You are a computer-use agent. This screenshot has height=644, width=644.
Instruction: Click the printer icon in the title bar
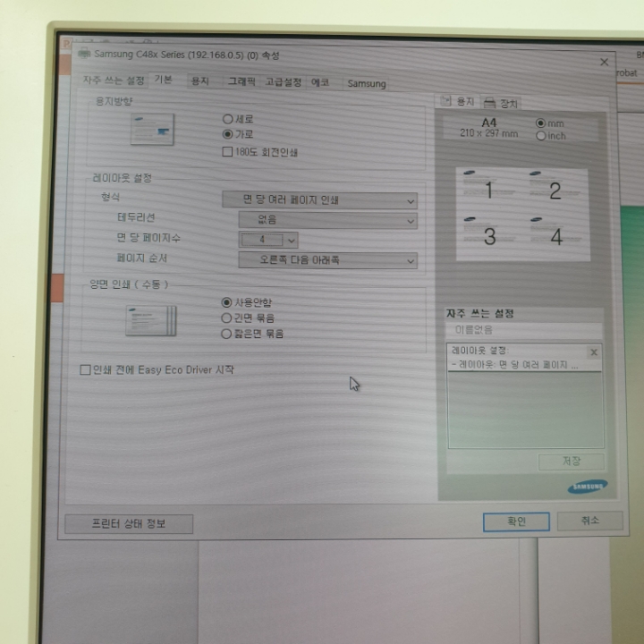point(84,54)
